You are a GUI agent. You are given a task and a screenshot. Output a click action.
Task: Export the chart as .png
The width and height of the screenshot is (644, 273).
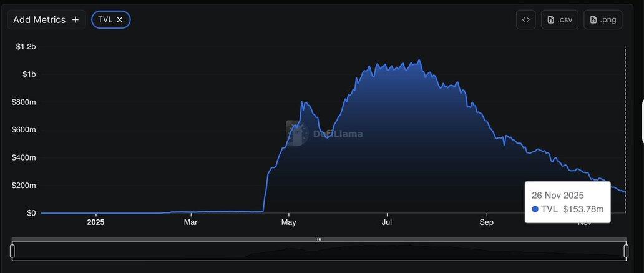pyautogui.click(x=603, y=20)
